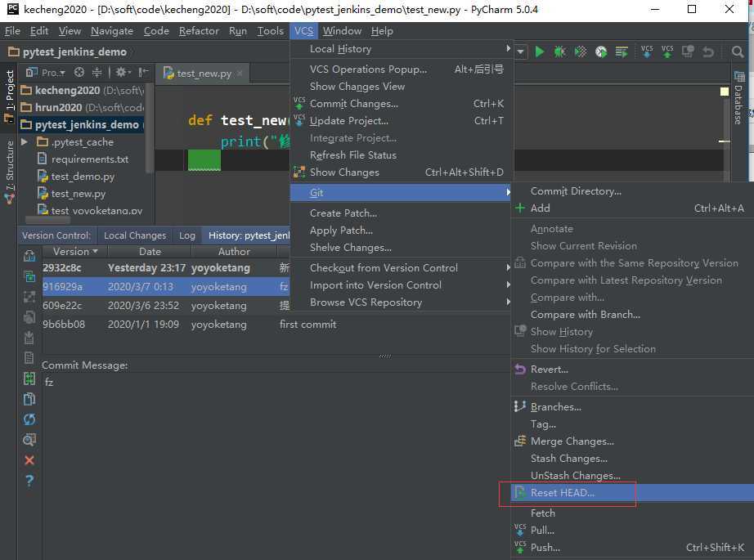Click pytest_jenkins_demo breadcrumb in navigation bar
Viewport: 754px width, 560px height.
coord(68,52)
